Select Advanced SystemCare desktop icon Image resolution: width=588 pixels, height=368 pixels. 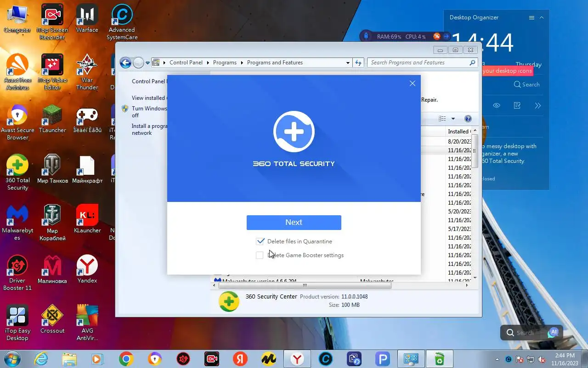tap(122, 22)
